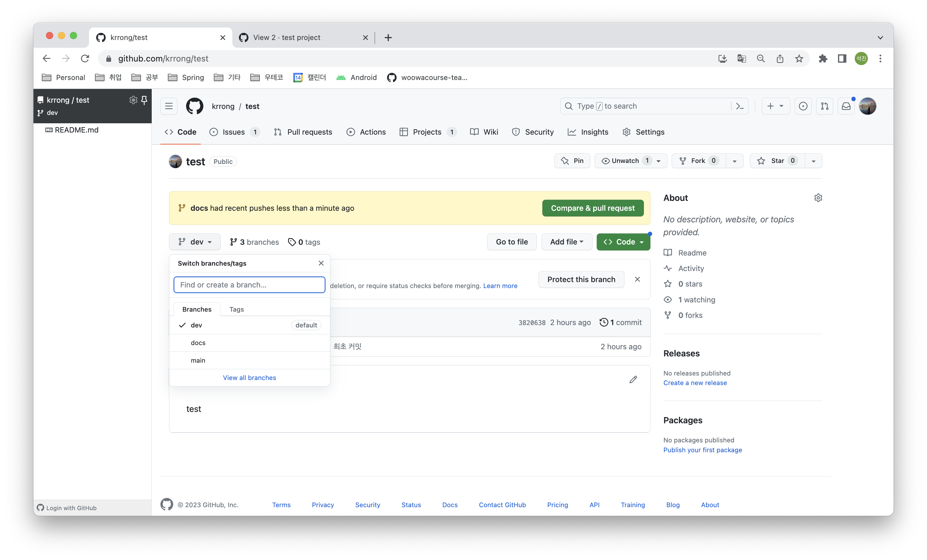Expand the Star lists dropdown arrow
This screenshot has height=560, width=927.
point(814,161)
